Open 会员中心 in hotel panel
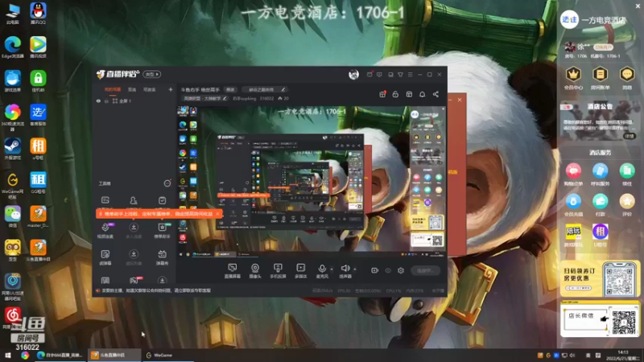Viewport: 644px width, 362px height. pyautogui.click(x=573, y=78)
